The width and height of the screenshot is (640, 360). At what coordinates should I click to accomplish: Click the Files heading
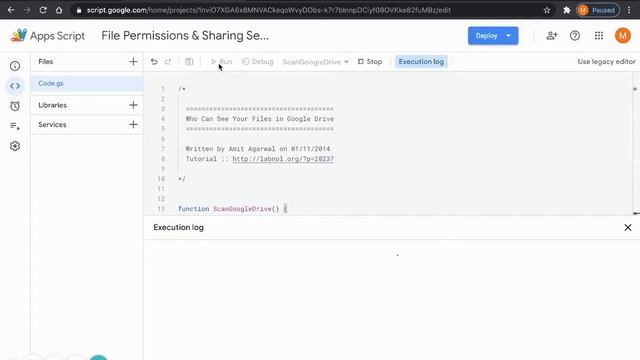pos(46,62)
